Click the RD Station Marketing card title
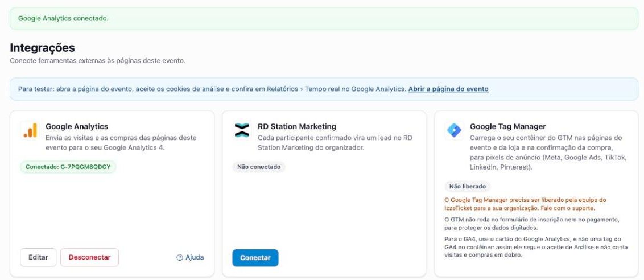 coord(297,127)
